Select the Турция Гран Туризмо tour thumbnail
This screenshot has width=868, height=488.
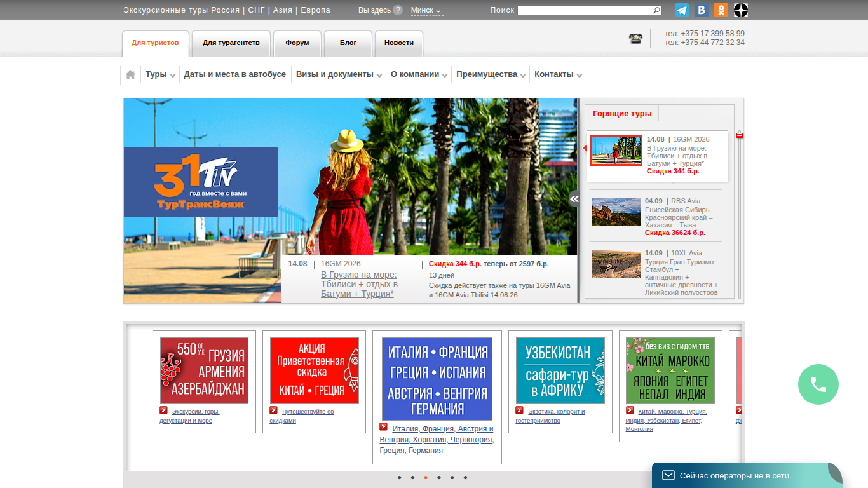616,264
